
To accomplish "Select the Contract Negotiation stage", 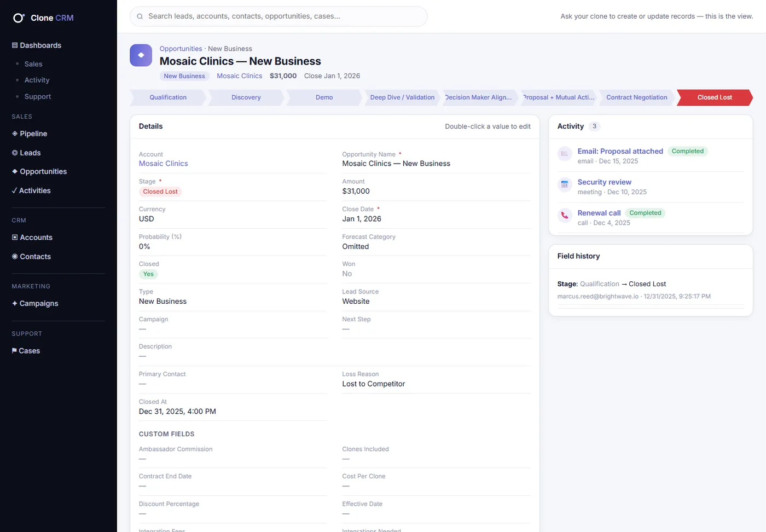I will click(x=636, y=97).
